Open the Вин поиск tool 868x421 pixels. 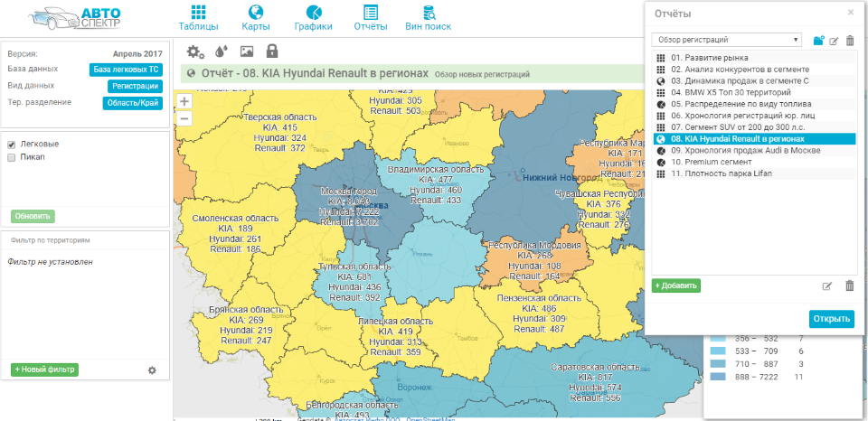428,17
